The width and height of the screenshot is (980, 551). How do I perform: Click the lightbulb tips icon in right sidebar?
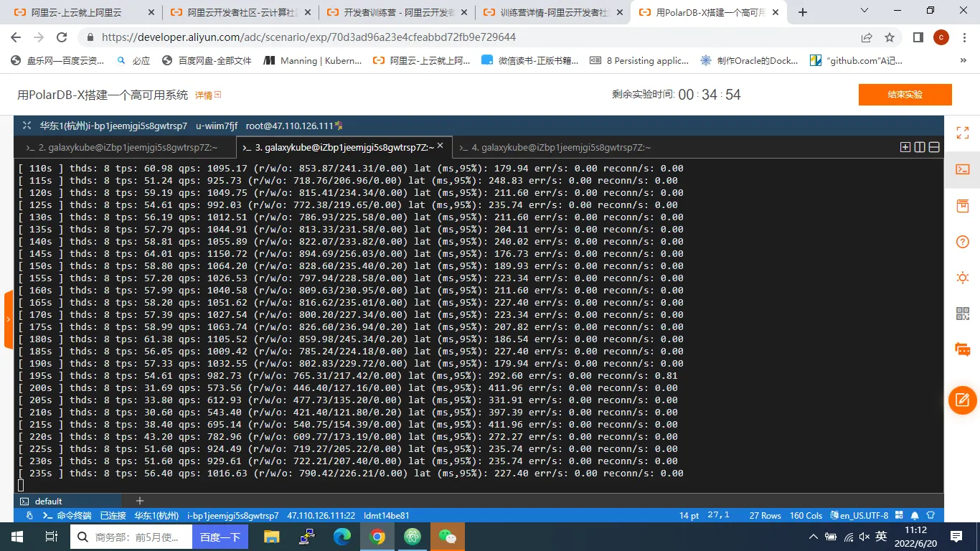pos(962,278)
